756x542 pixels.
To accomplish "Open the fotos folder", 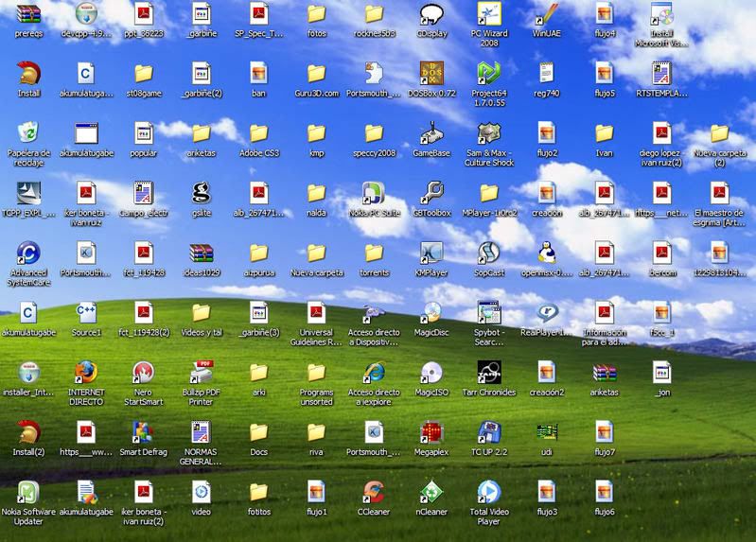I will (316, 13).
